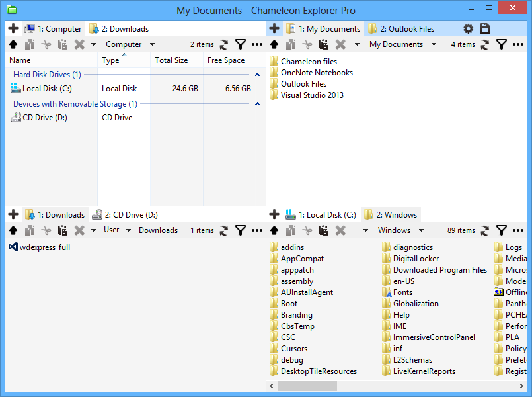Screen dimensions: 532x397
Task: Select the wdexpress_full file
Action: coord(44,247)
